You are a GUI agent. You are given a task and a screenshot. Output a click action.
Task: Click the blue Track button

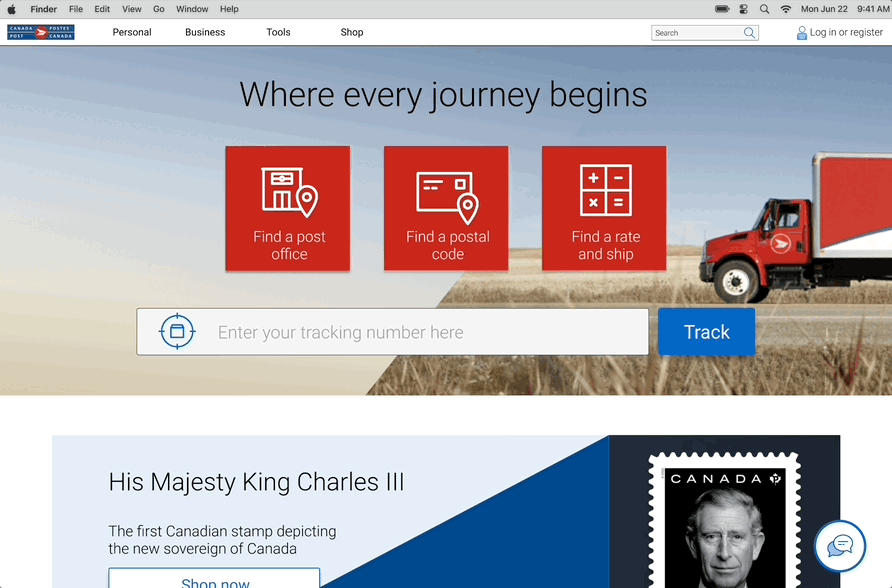pyautogui.click(x=707, y=332)
